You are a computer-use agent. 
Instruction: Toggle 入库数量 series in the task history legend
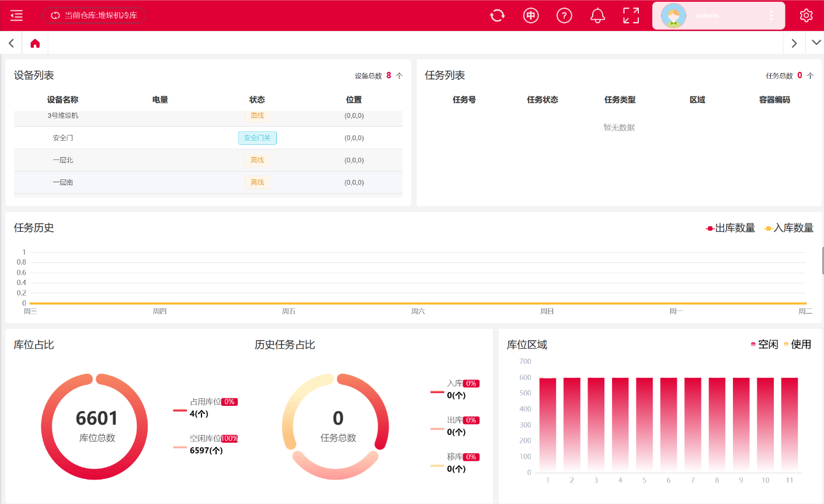point(789,228)
